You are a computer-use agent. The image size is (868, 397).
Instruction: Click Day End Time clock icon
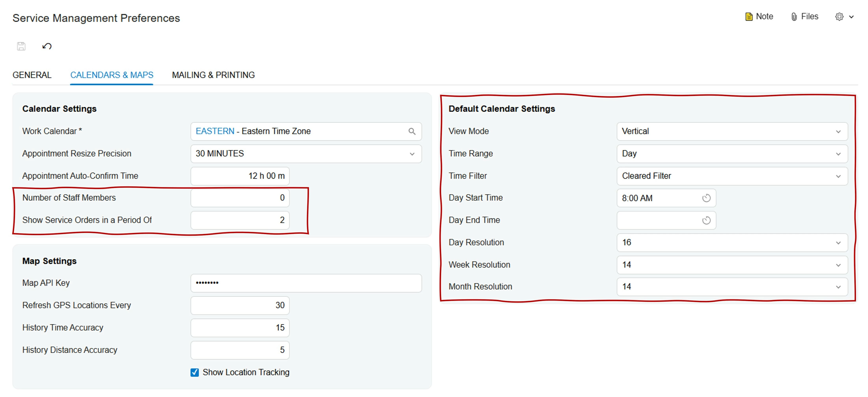[706, 221]
